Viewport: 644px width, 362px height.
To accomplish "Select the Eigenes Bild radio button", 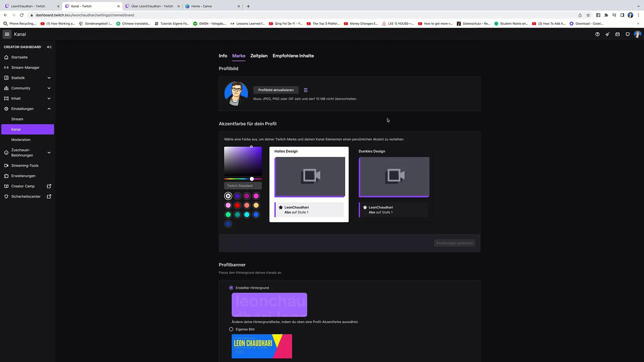I will (231, 329).
